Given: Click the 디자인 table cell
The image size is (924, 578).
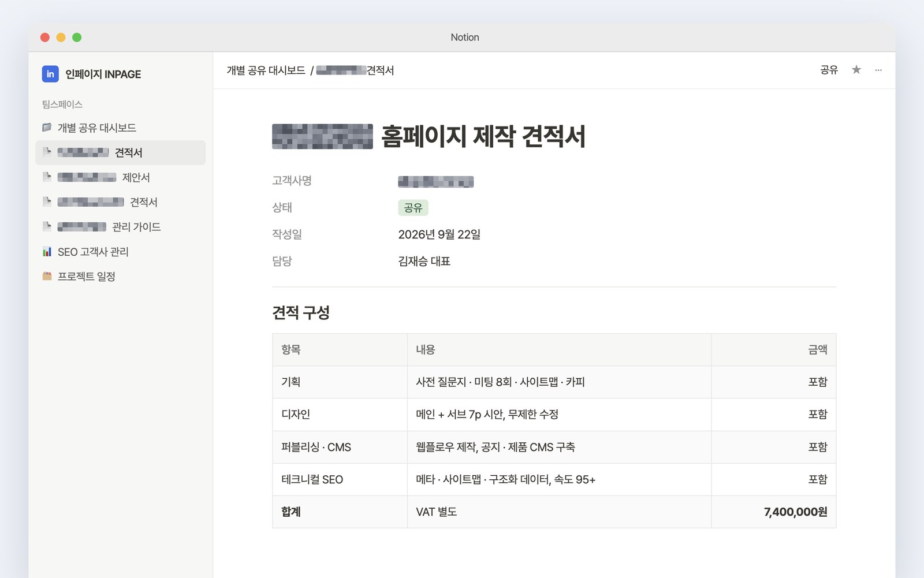Looking at the screenshot, I should 340,414.
